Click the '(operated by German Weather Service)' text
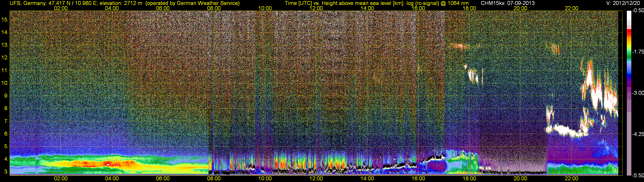Viewport: 644px width, 182px height. [x=193, y=3]
